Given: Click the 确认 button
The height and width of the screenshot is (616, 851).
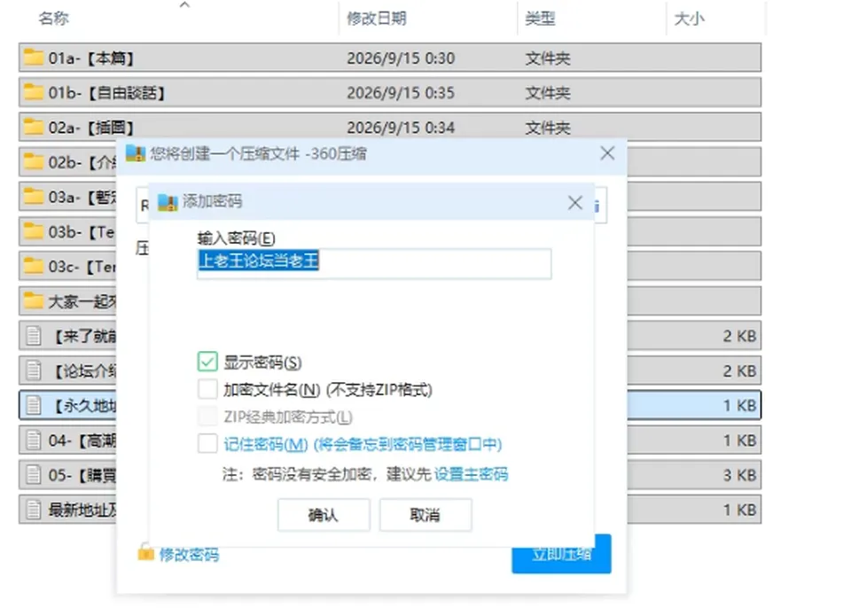Looking at the screenshot, I should point(324,514).
